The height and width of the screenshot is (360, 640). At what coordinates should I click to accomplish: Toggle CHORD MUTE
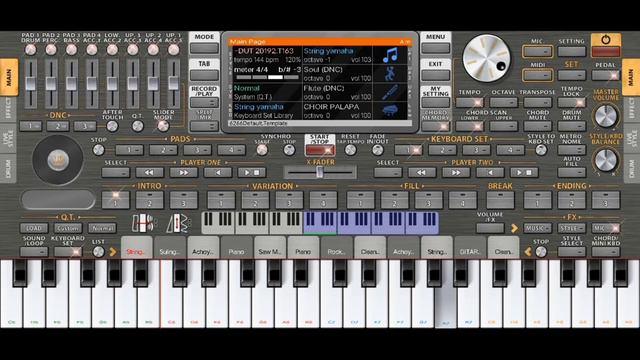pyautogui.click(x=537, y=126)
